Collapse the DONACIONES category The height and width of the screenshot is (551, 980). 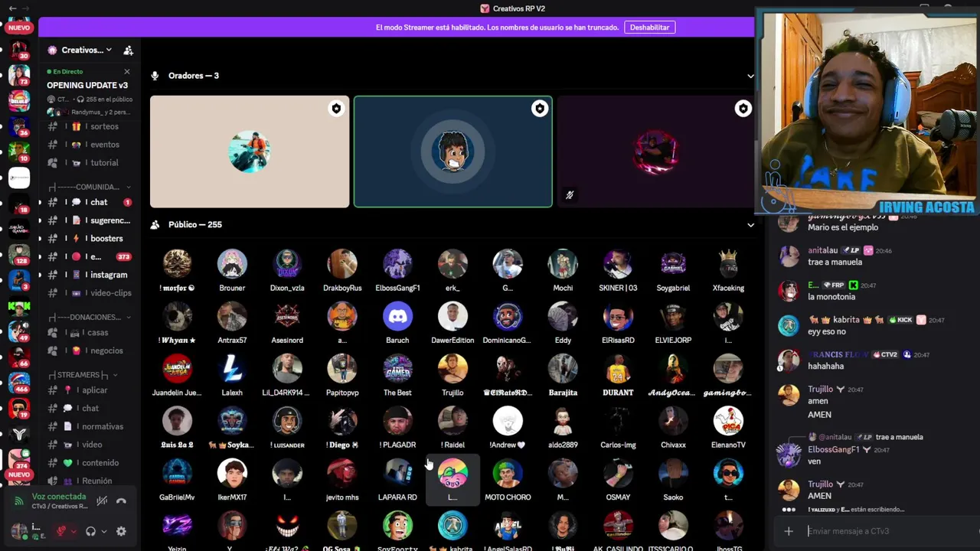(x=90, y=317)
